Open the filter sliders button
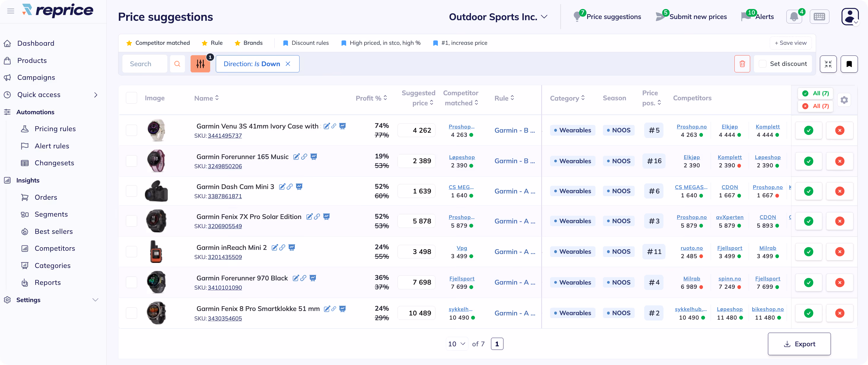Screen dimensions: 868x365 click(x=200, y=64)
